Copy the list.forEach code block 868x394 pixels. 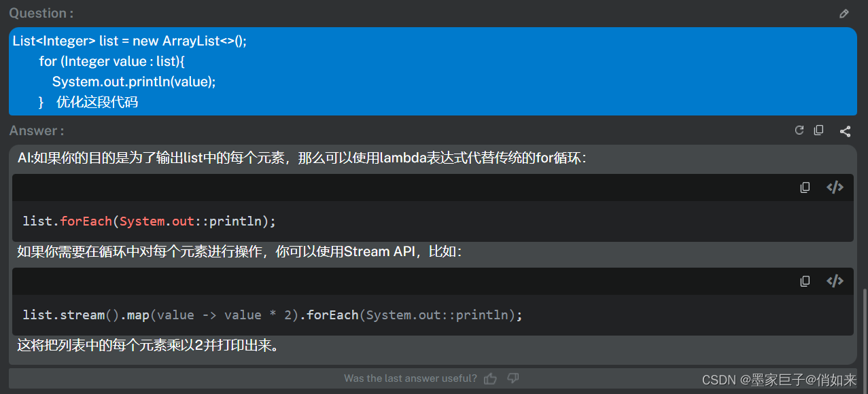(x=805, y=187)
